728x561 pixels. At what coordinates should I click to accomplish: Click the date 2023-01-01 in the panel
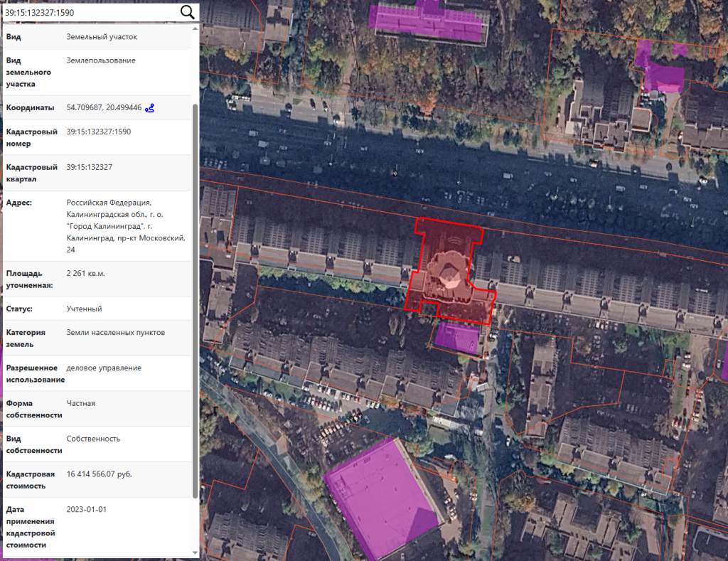coord(87,510)
